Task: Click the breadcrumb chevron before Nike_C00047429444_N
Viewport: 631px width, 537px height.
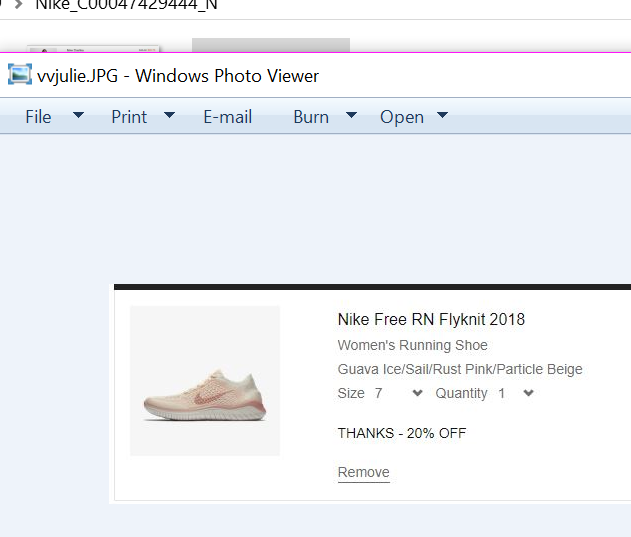Action: click(x=19, y=5)
